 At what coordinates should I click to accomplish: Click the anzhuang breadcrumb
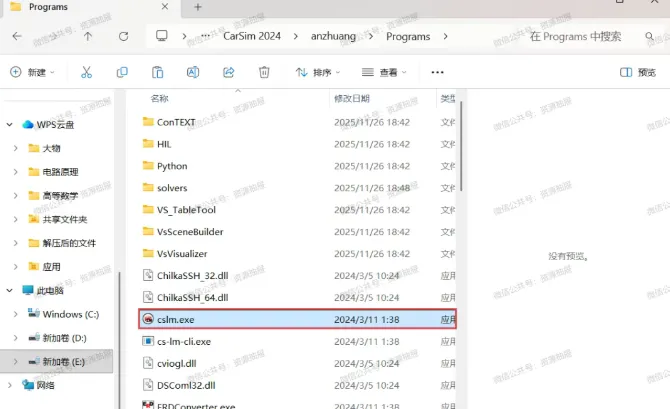333,36
